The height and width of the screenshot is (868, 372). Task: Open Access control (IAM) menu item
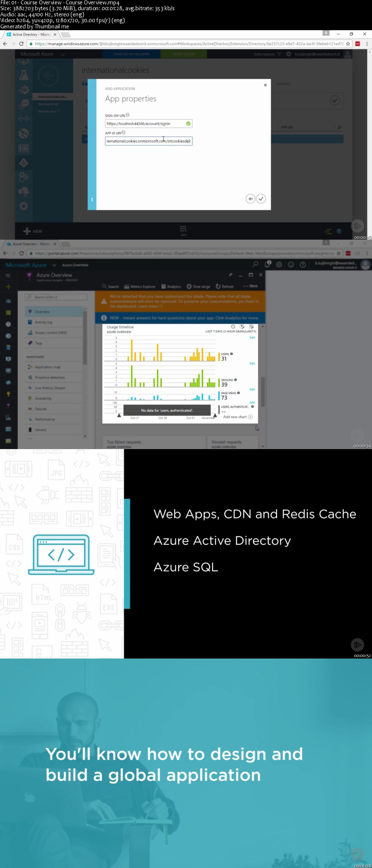tap(54, 333)
